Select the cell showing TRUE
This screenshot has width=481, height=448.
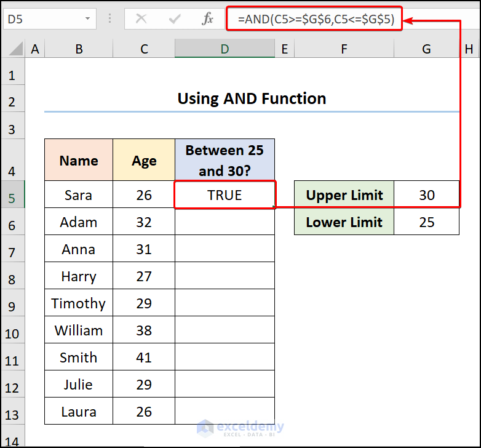point(225,194)
